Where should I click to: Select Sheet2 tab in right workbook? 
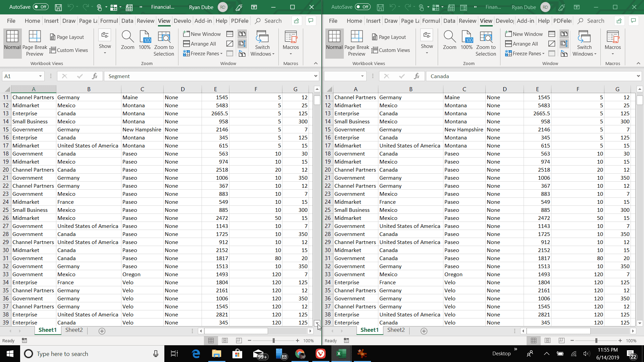(x=396, y=330)
